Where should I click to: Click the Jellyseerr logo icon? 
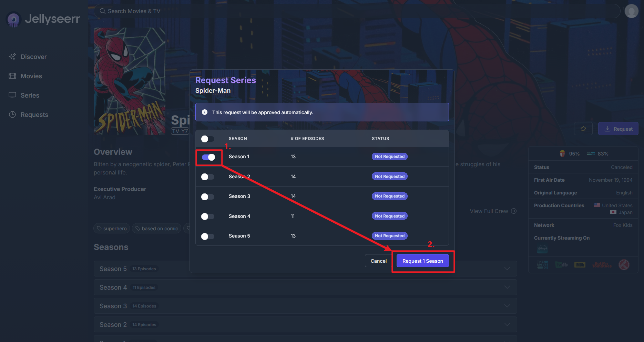pyautogui.click(x=14, y=20)
